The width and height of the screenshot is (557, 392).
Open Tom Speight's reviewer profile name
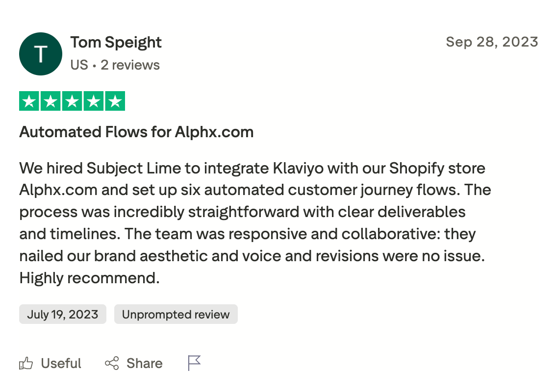click(116, 43)
